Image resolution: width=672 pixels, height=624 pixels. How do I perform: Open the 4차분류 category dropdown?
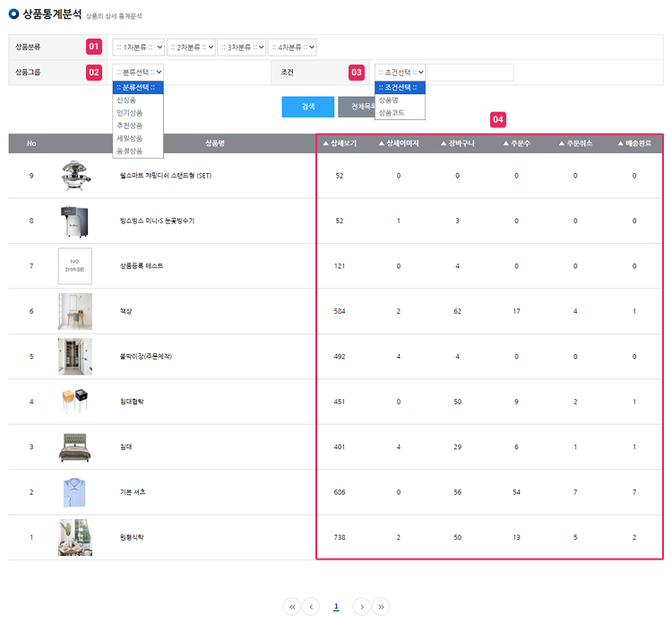(292, 48)
